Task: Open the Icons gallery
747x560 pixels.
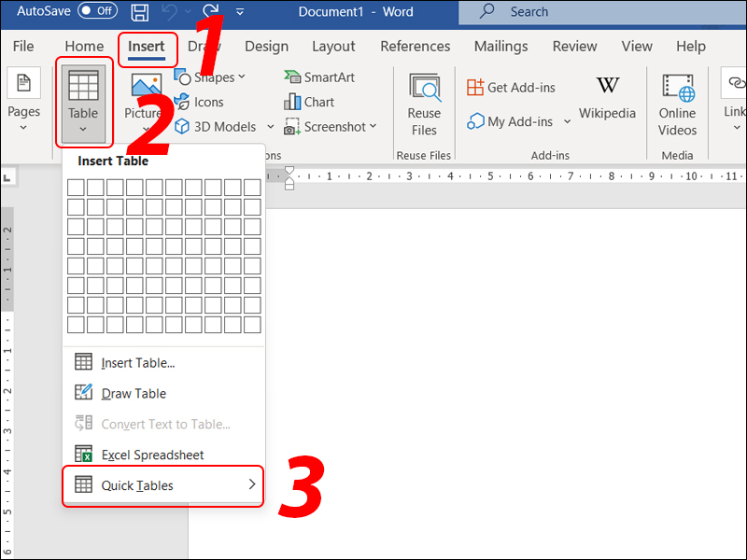Action: pos(207,102)
